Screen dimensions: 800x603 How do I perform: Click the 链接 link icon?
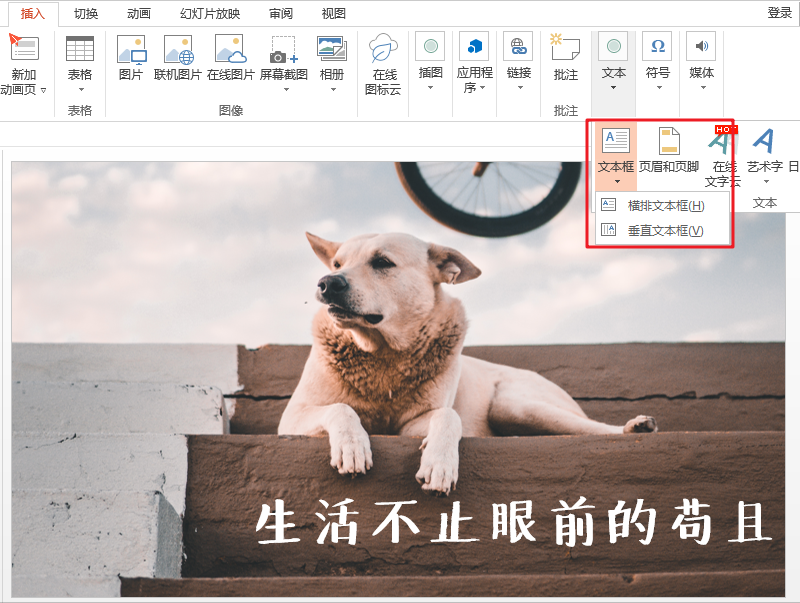(x=518, y=46)
